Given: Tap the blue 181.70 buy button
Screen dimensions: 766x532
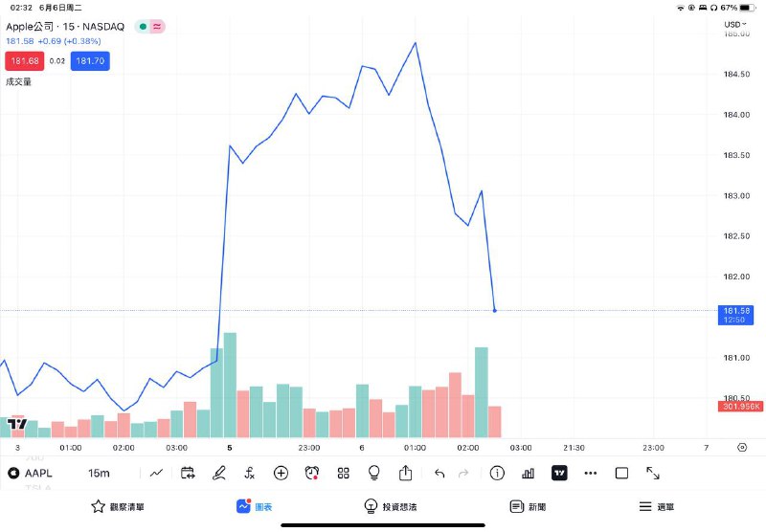Looking at the screenshot, I should click(x=91, y=61).
